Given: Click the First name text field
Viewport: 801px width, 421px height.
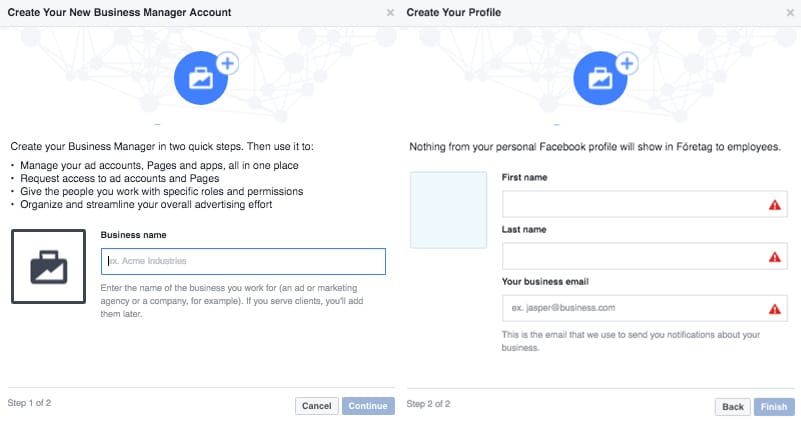Looking at the screenshot, I should (645, 204).
